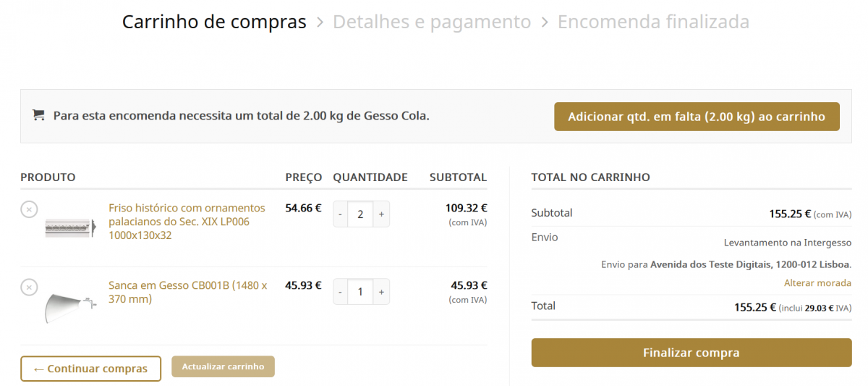Increase quantity of Friso histórico
The width and height of the screenshot is (868, 386).
pos(381,214)
